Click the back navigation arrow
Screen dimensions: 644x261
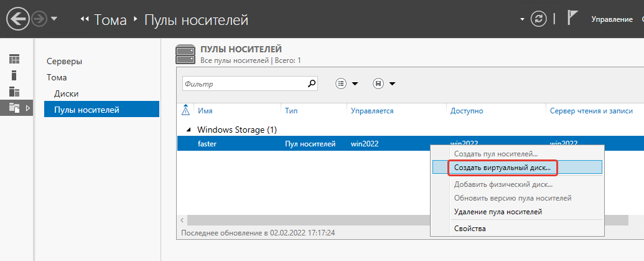click(17, 19)
